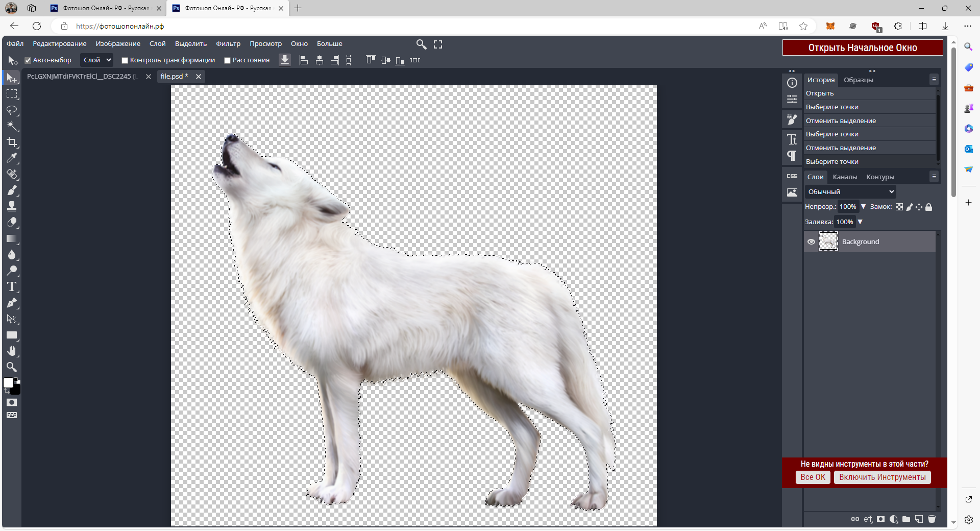Hide the Background layer with eye icon
Image resolution: width=980 pixels, height=531 pixels.
coord(811,242)
